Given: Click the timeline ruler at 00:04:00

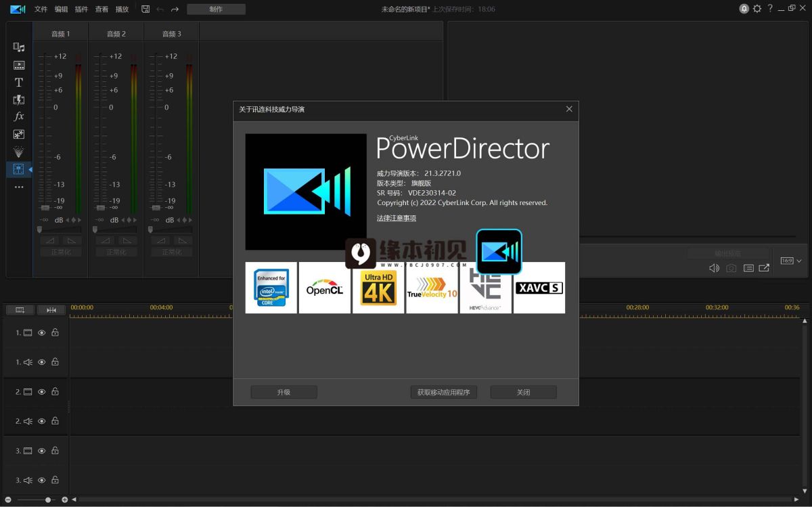Looking at the screenshot, I should [x=161, y=307].
